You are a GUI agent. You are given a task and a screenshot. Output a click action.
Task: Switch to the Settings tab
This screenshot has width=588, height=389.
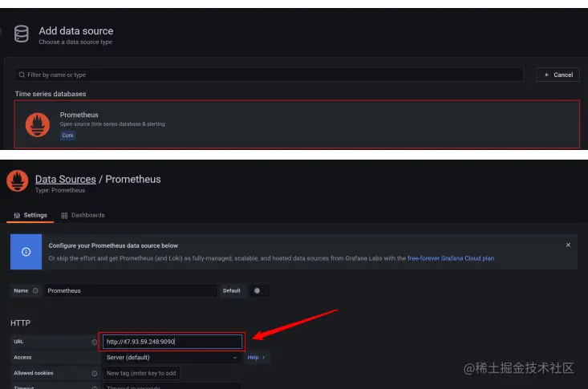click(x=30, y=215)
